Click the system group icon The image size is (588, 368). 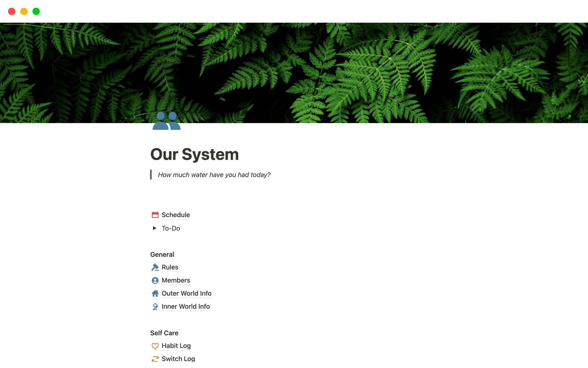[x=166, y=122]
